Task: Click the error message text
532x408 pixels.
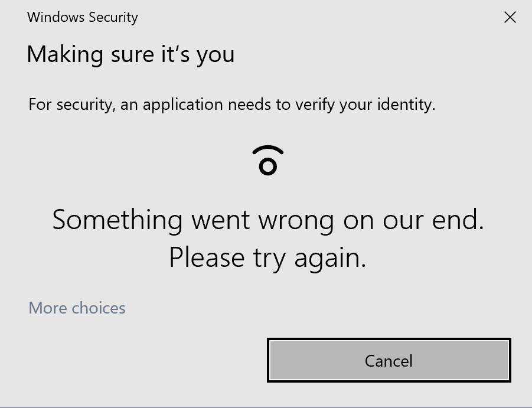Action: (x=267, y=238)
